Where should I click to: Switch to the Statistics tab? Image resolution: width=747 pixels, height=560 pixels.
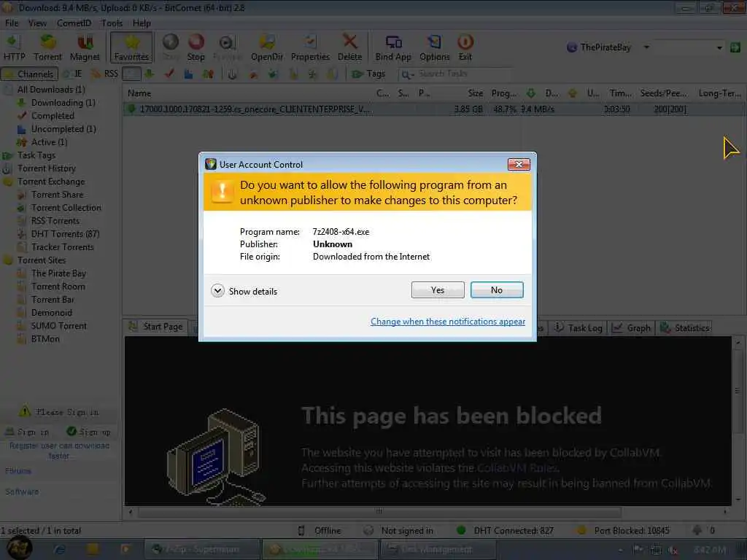pyautogui.click(x=685, y=328)
